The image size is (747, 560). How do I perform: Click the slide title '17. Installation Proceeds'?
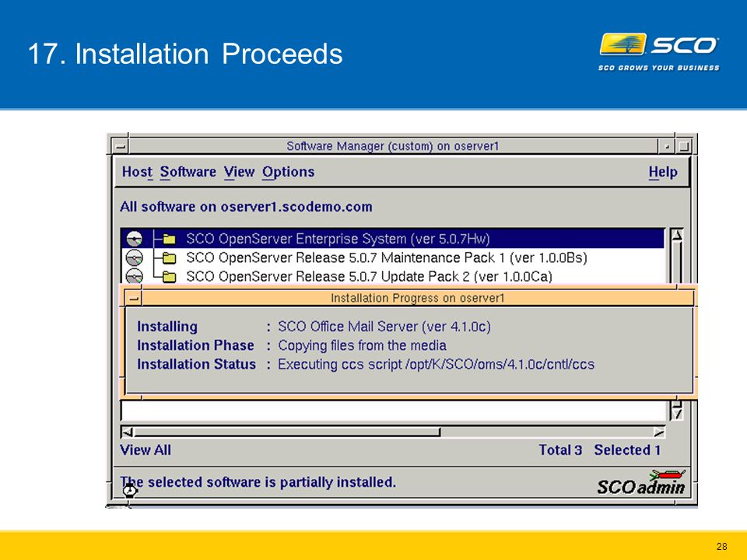point(185,54)
